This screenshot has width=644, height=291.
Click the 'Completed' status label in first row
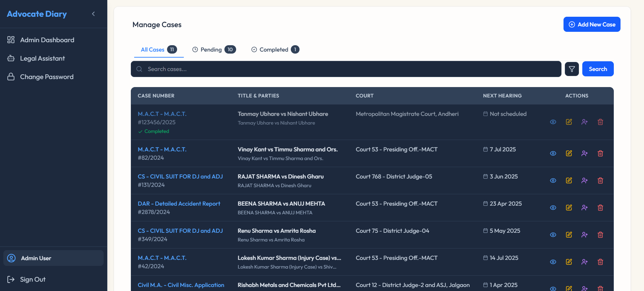click(154, 131)
